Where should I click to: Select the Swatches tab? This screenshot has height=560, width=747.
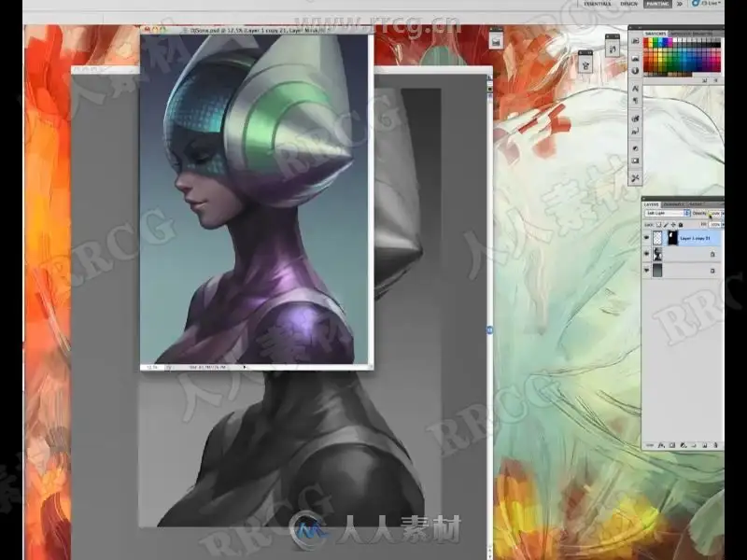click(655, 34)
